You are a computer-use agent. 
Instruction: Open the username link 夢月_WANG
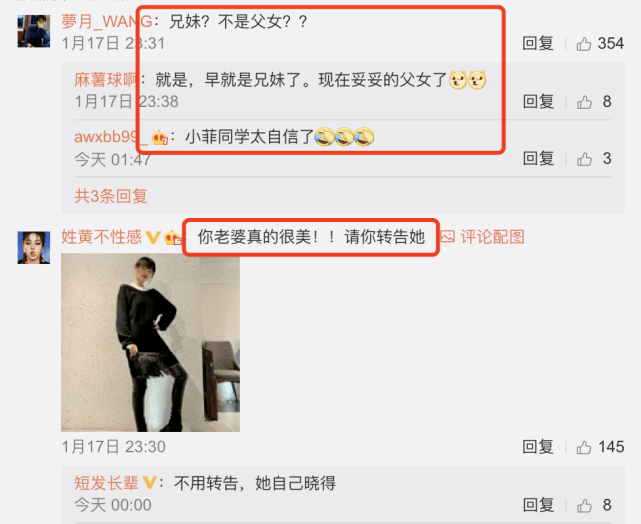(107, 21)
